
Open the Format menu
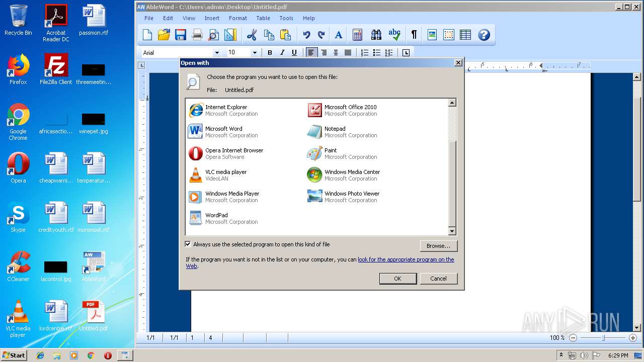(238, 18)
